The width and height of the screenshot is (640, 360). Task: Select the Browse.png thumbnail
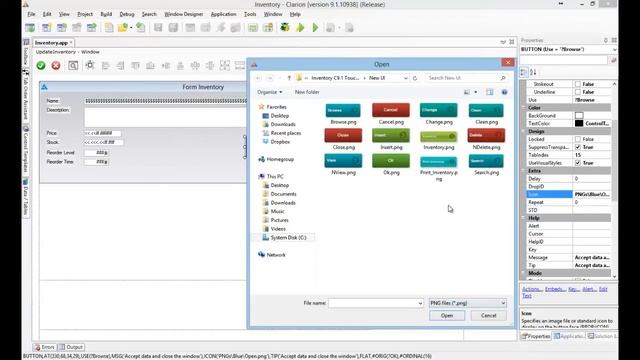tap(343, 114)
